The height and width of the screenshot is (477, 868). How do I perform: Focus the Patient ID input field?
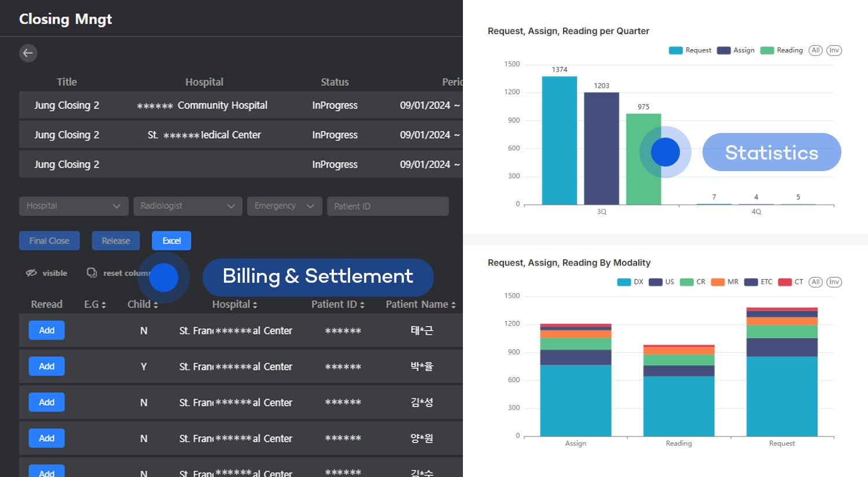[388, 206]
